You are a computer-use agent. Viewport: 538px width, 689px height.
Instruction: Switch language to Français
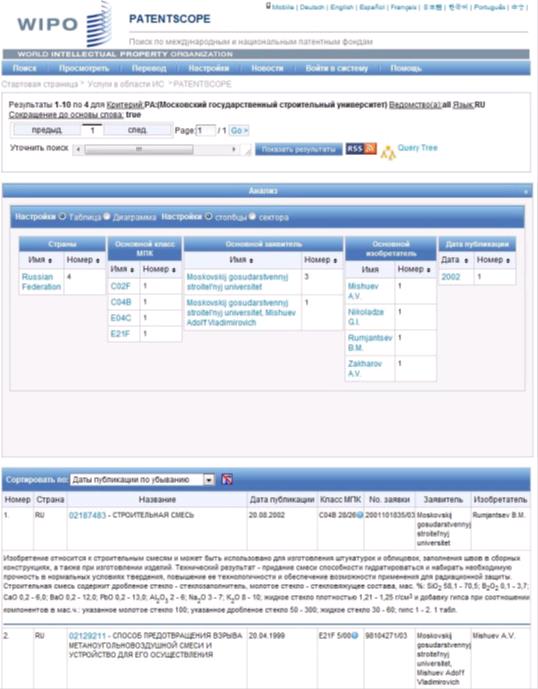[403, 7]
